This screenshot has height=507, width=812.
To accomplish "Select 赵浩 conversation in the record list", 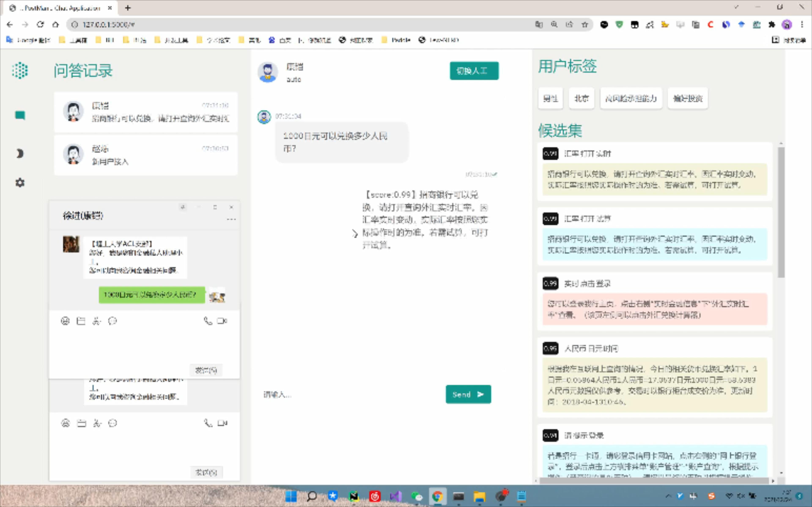I will 146,155.
